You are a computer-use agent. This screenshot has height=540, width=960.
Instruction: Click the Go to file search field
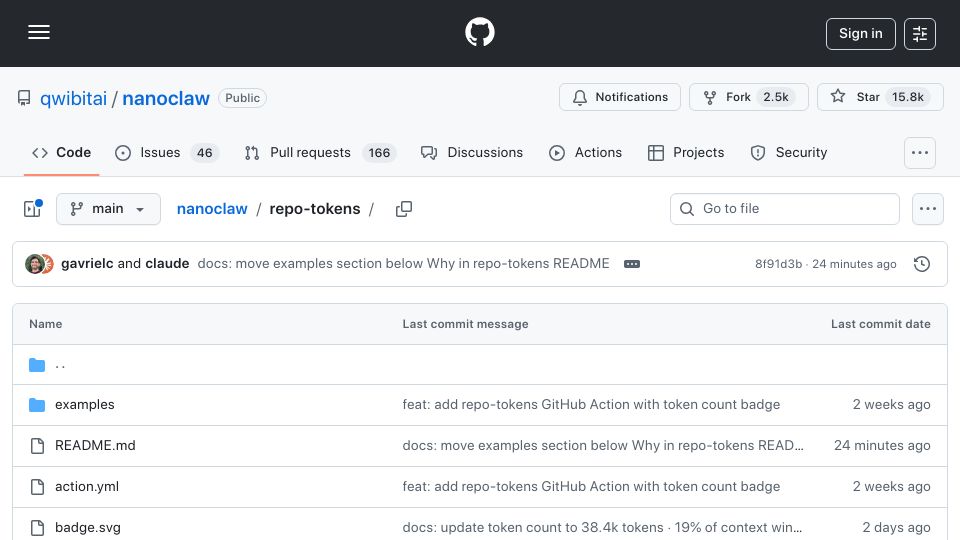(785, 209)
